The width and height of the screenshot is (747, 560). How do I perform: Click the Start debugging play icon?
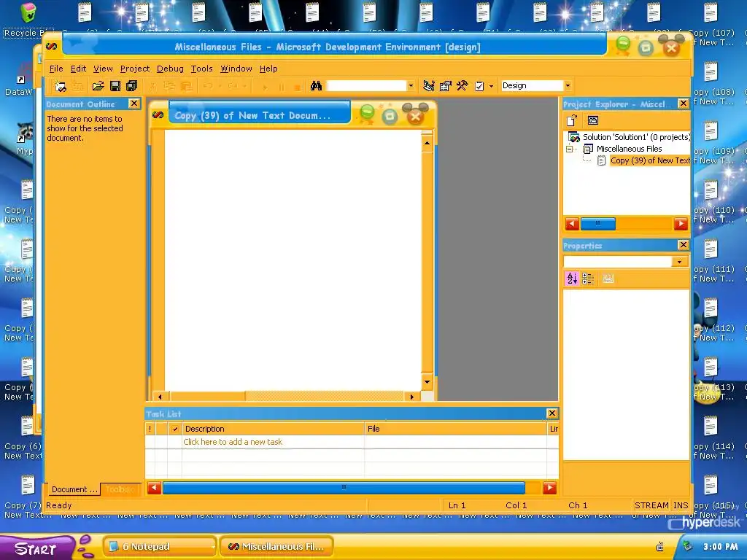[x=265, y=87]
